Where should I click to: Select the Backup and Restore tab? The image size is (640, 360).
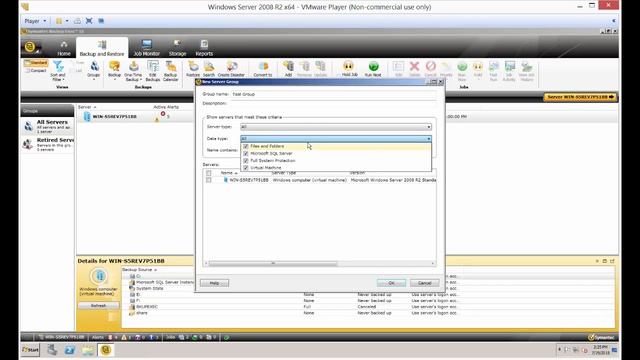coord(102,49)
